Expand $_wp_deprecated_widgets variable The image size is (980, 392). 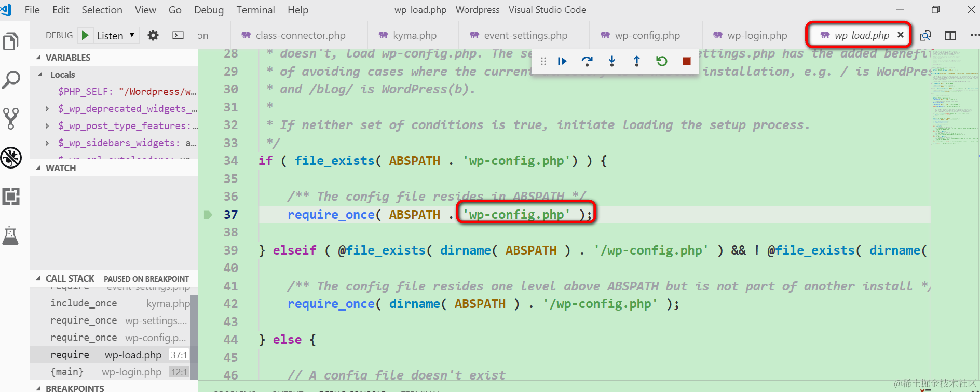tap(47, 109)
